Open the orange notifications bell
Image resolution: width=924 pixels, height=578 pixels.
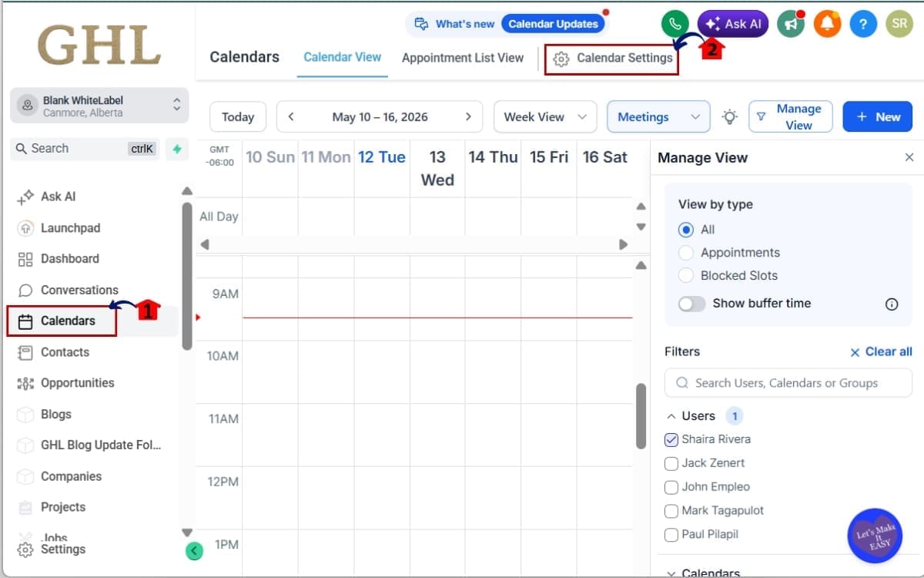tap(828, 24)
